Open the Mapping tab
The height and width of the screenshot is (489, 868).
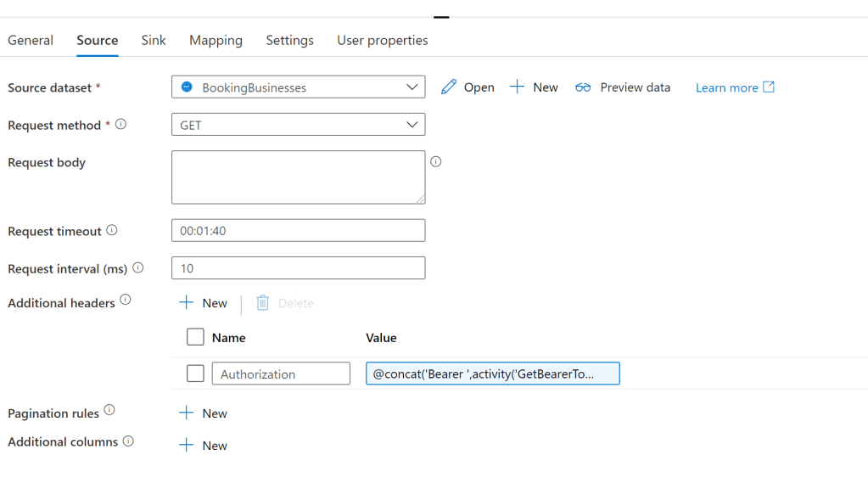pos(216,40)
